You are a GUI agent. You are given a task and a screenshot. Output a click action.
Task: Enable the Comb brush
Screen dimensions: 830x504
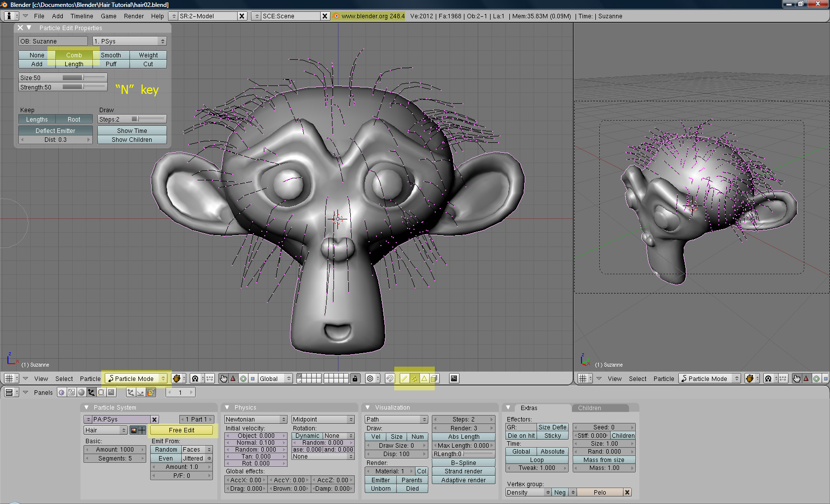click(x=74, y=55)
